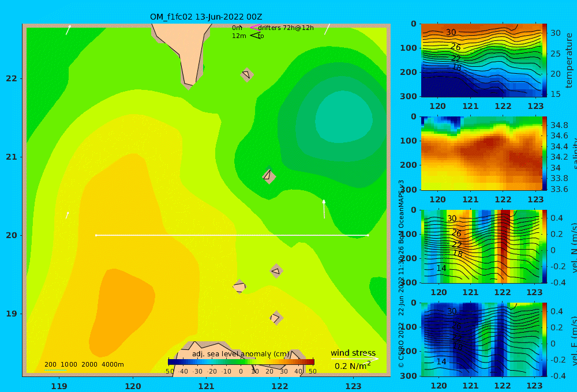Click the temperature section plot
The height and width of the screenshot is (392, 577).
point(481,61)
